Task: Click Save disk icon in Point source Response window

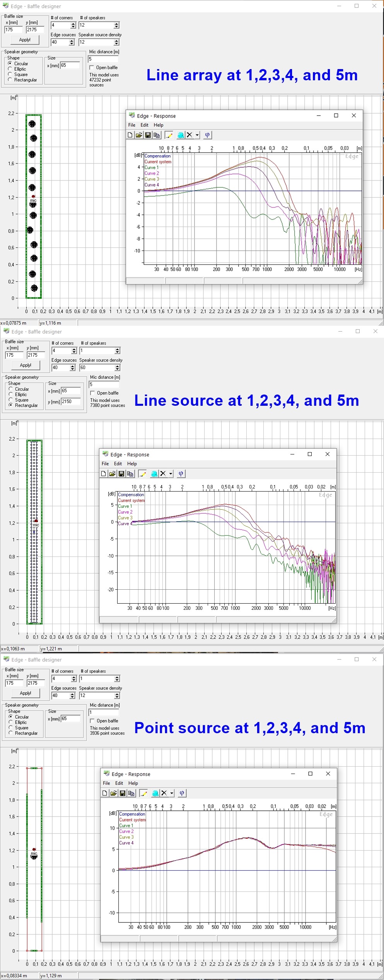Action: point(123,793)
